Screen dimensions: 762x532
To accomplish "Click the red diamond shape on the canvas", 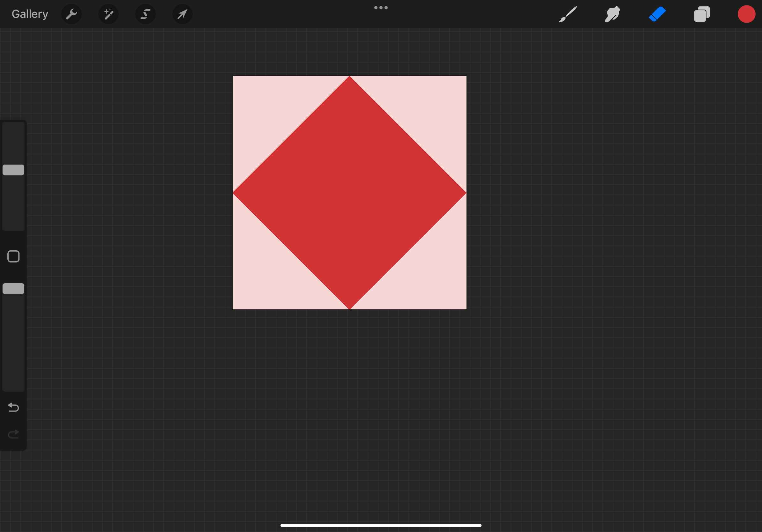I will point(349,193).
